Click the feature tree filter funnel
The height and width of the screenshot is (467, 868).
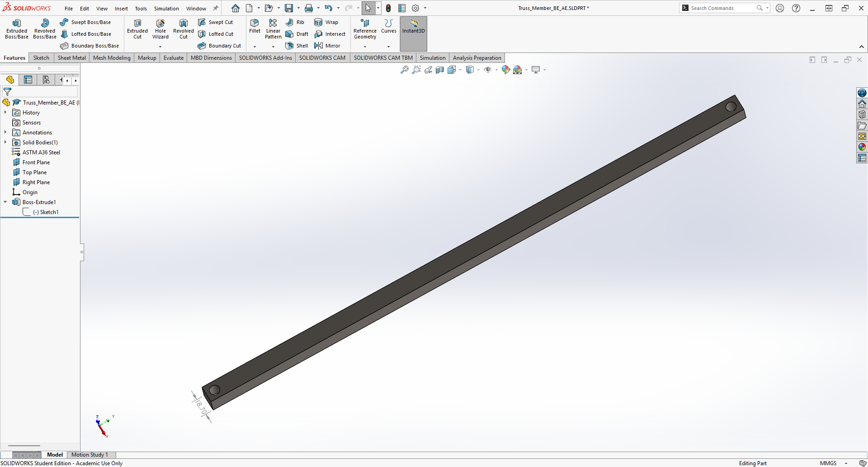(x=7, y=92)
